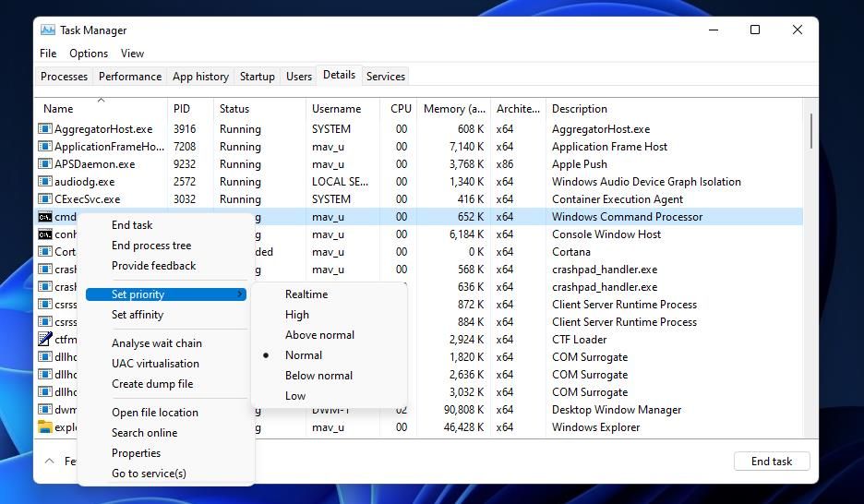The image size is (864, 504).
Task: Open the Options menu
Action: (x=89, y=54)
